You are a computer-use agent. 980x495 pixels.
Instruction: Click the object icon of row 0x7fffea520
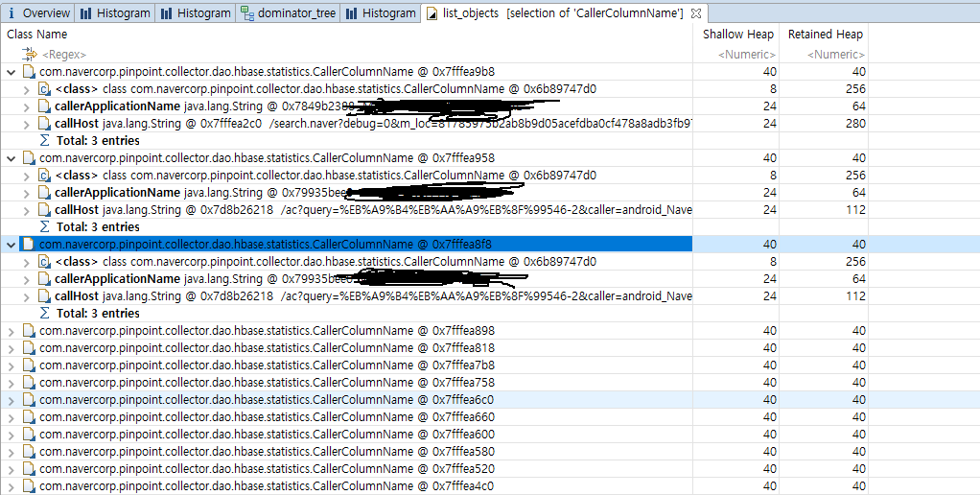(29, 469)
